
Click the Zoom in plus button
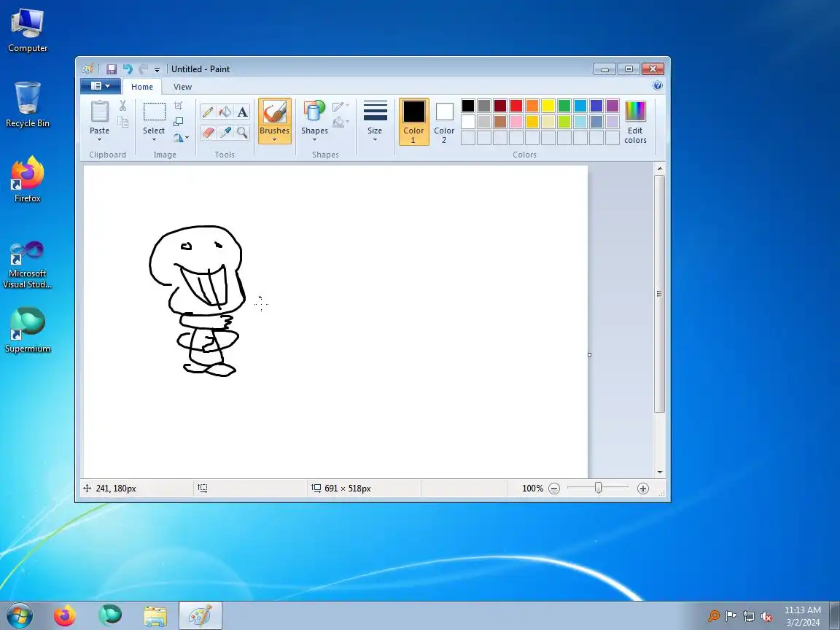point(643,489)
